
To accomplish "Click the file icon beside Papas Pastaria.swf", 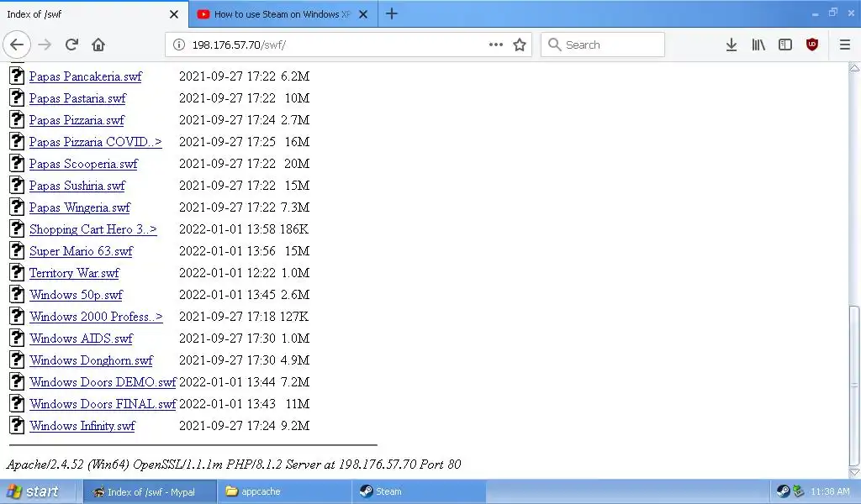I will (17, 97).
